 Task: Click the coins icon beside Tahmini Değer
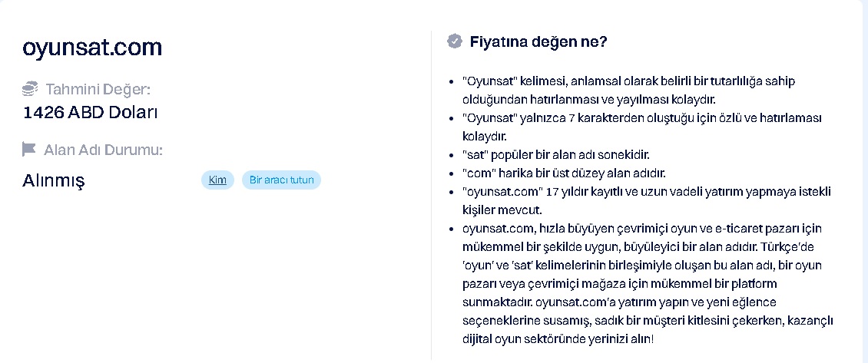click(30, 88)
